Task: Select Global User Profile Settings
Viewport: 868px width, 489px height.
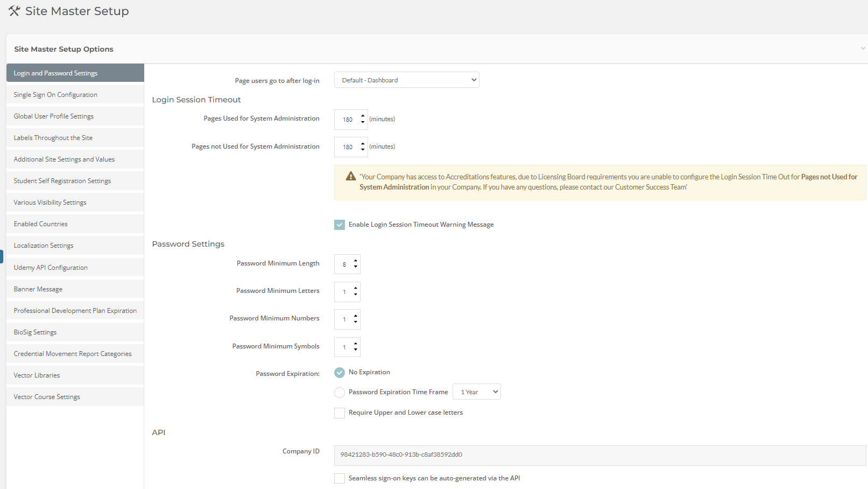Action: [53, 116]
